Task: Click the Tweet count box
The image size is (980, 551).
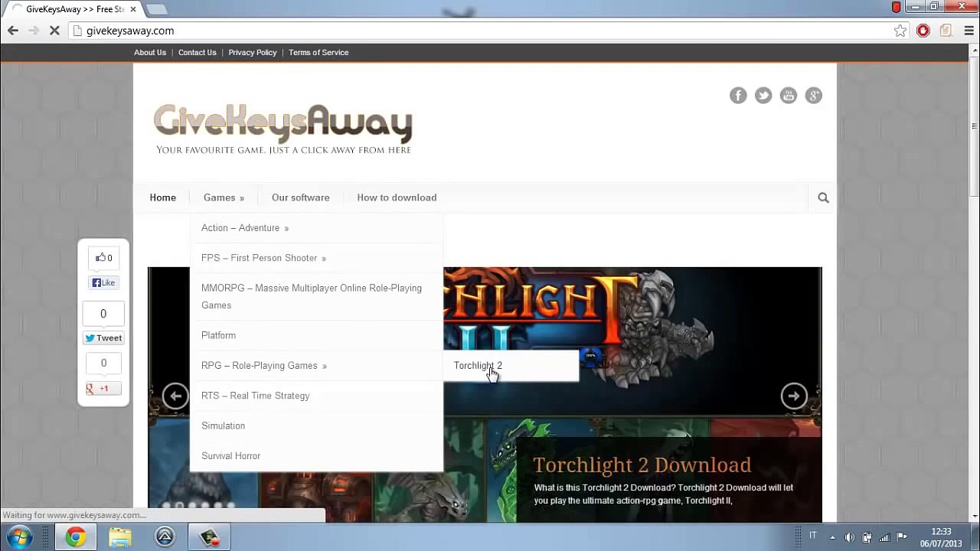Action: click(103, 314)
